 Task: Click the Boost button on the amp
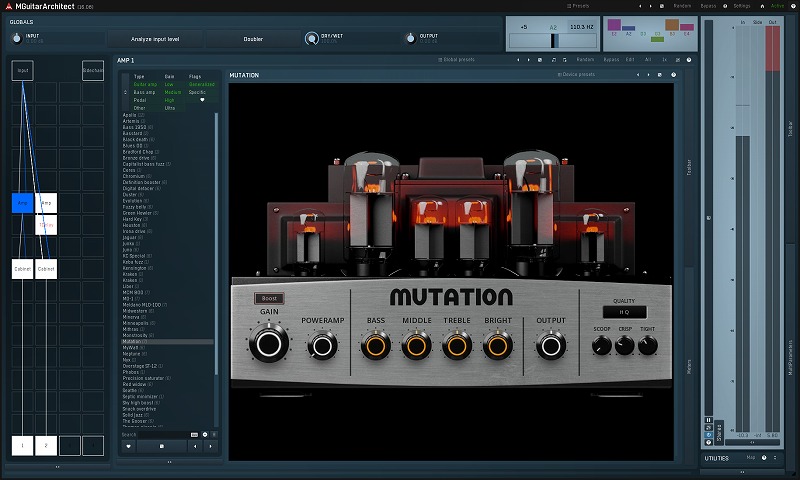click(x=268, y=298)
